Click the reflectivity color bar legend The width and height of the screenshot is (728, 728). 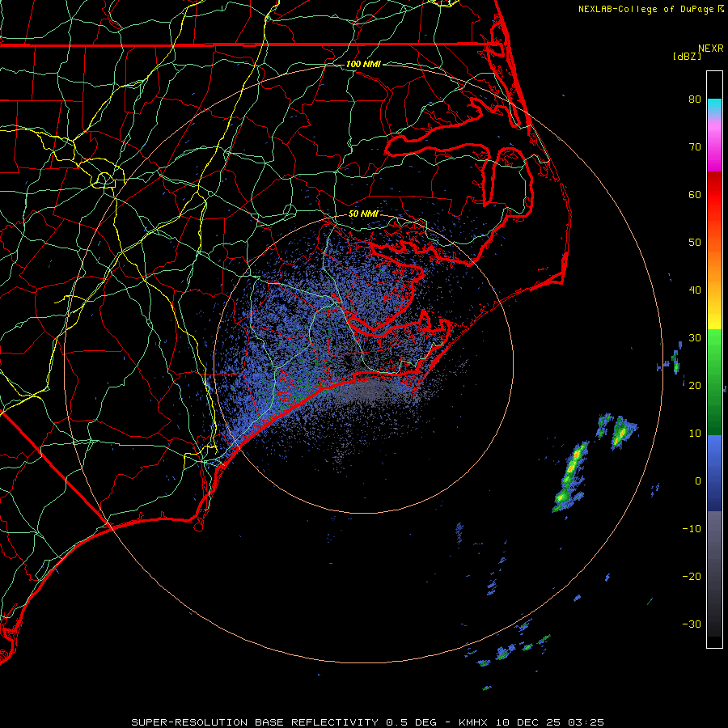click(714, 359)
